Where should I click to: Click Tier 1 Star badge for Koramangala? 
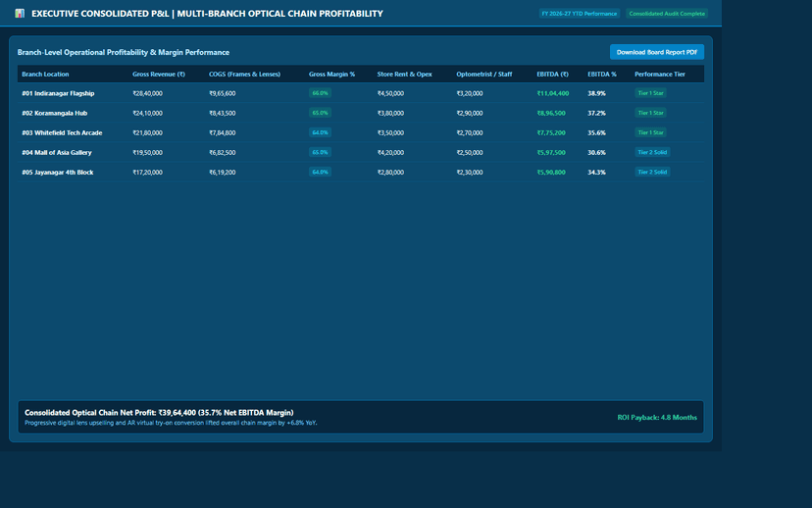(650, 113)
